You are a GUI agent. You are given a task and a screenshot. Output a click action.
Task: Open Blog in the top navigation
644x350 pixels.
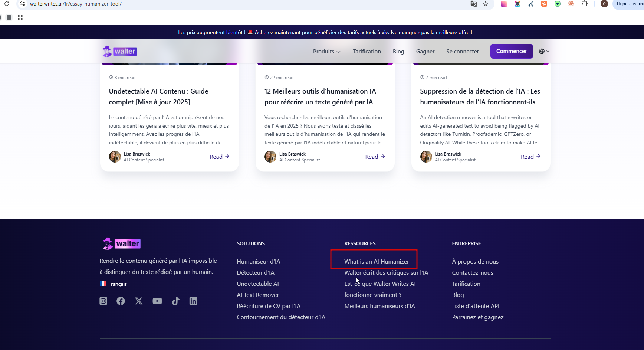coord(398,52)
